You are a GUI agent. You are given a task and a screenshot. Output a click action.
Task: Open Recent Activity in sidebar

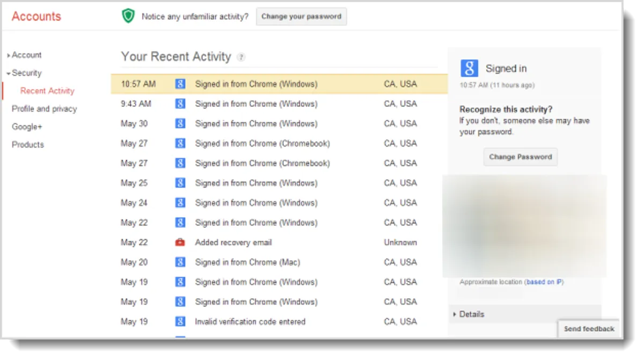[x=47, y=91]
